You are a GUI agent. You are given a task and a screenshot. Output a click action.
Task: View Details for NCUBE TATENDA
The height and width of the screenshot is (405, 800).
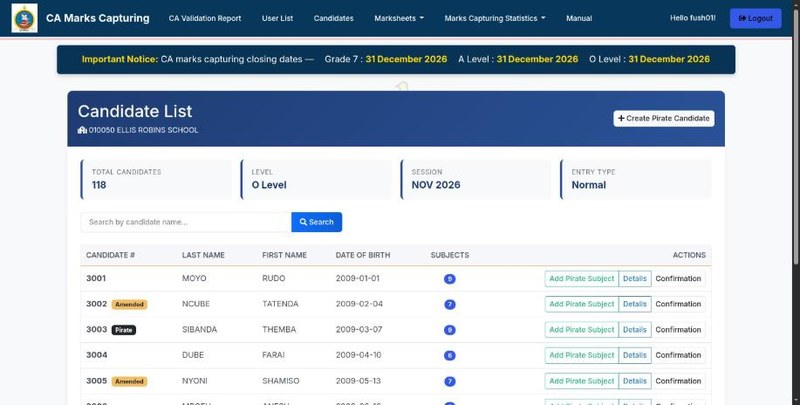point(635,304)
